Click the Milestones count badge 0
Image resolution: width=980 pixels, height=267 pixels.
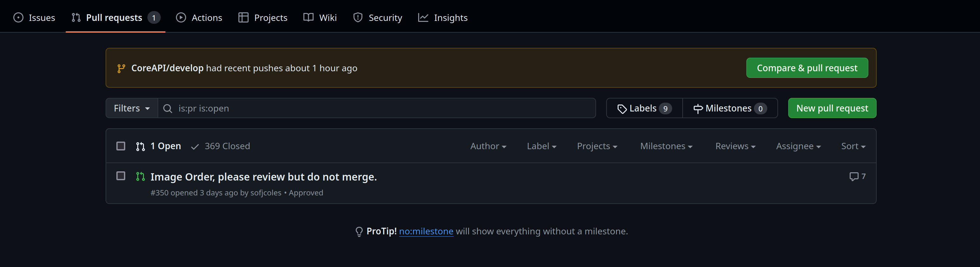click(x=760, y=109)
